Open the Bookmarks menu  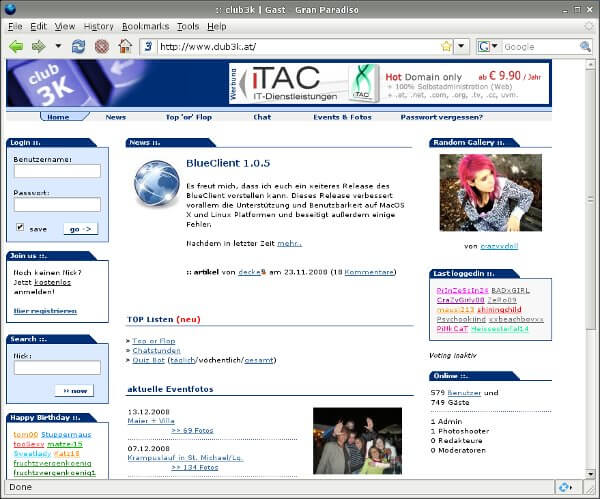tap(145, 25)
